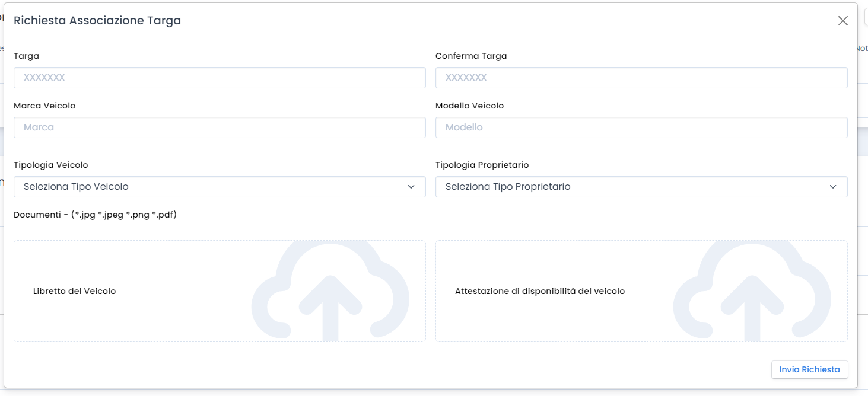This screenshot has height=396, width=868.
Task: Select the Modello Veicolo text field
Action: [x=641, y=127]
